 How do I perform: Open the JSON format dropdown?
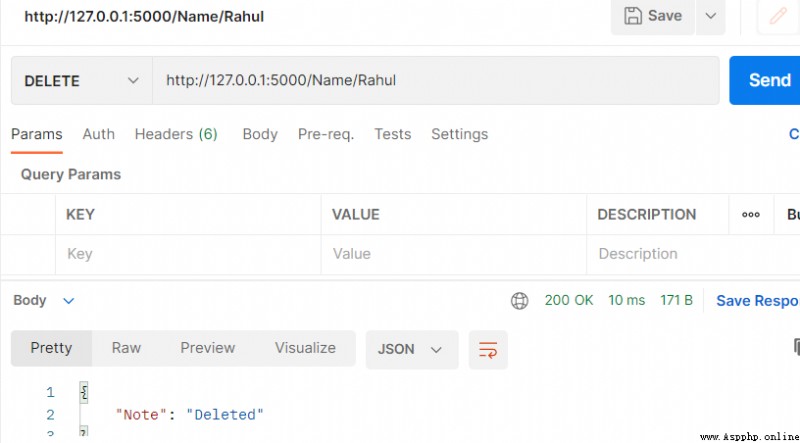click(x=412, y=350)
